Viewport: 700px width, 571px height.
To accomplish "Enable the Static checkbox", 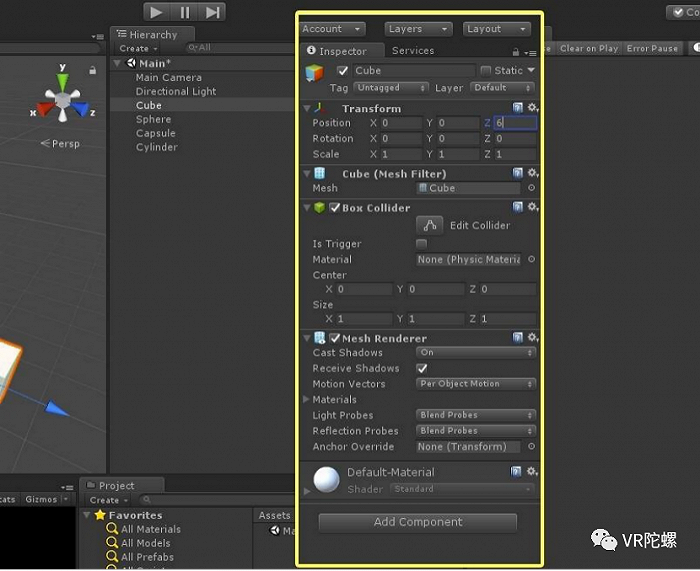I will (x=485, y=71).
